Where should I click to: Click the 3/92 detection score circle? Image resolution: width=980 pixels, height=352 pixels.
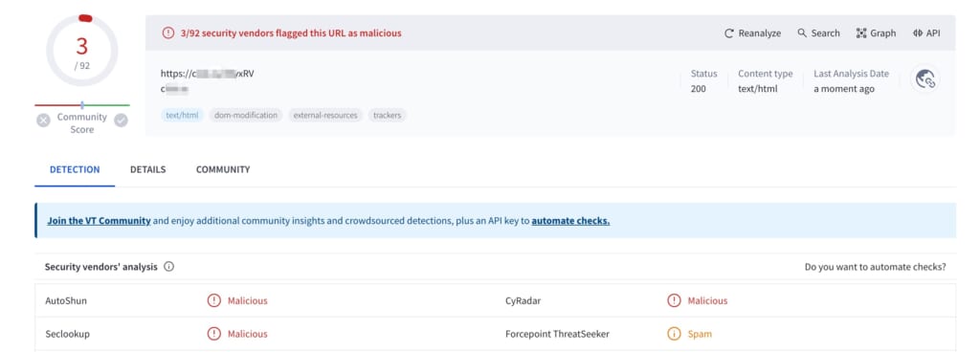pos(82,52)
